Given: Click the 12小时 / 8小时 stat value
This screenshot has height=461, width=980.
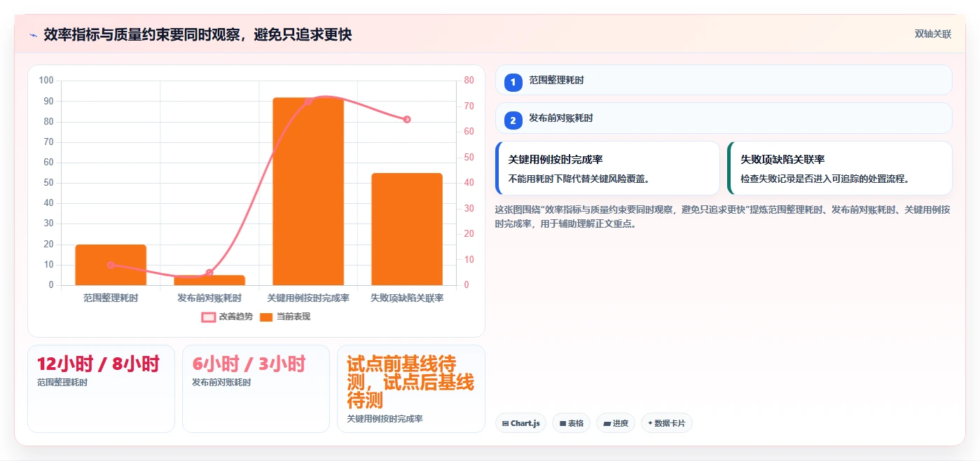Looking at the screenshot, I should click(98, 364).
